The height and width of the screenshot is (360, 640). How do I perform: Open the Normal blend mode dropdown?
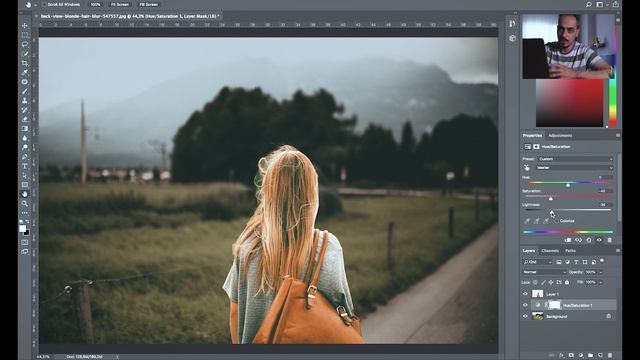click(x=544, y=272)
